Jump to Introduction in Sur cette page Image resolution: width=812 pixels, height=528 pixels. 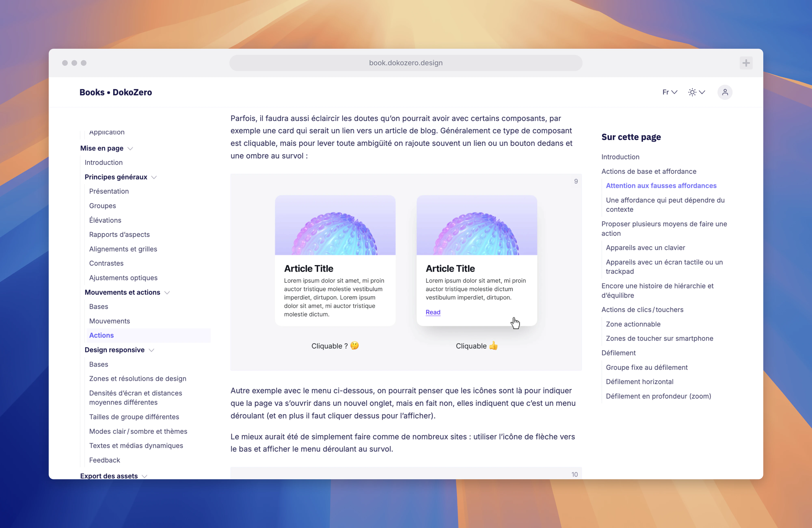pyautogui.click(x=620, y=157)
